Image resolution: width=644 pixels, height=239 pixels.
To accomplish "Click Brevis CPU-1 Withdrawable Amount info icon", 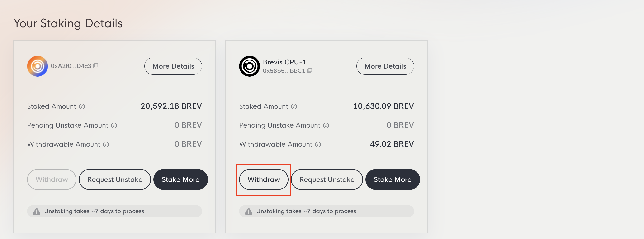I will 318,144.
